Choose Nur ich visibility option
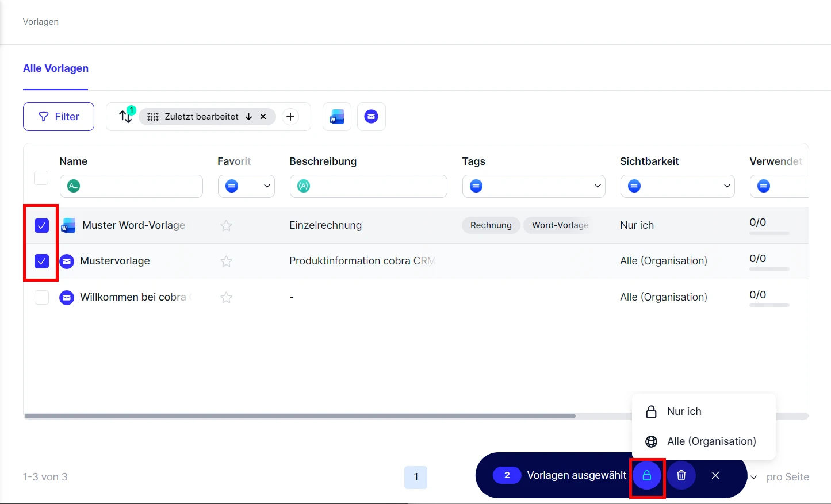The width and height of the screenshot is (831, 504). 704,411
